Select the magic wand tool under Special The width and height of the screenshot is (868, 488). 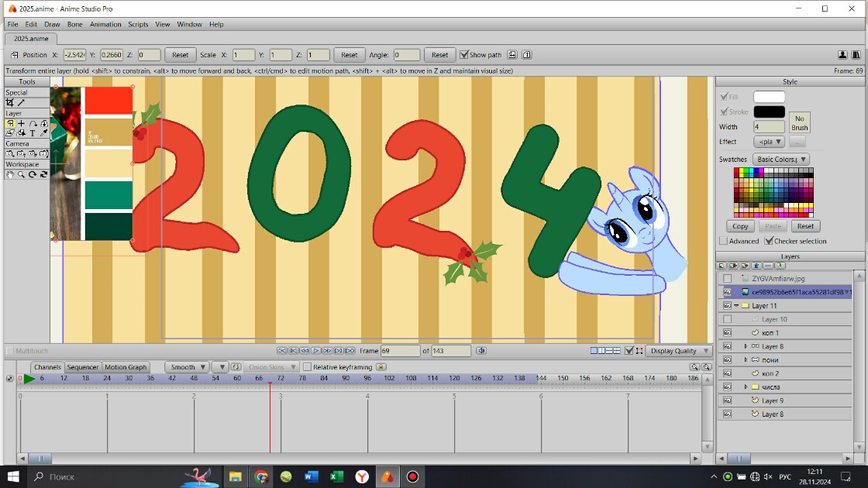[21, 103]
